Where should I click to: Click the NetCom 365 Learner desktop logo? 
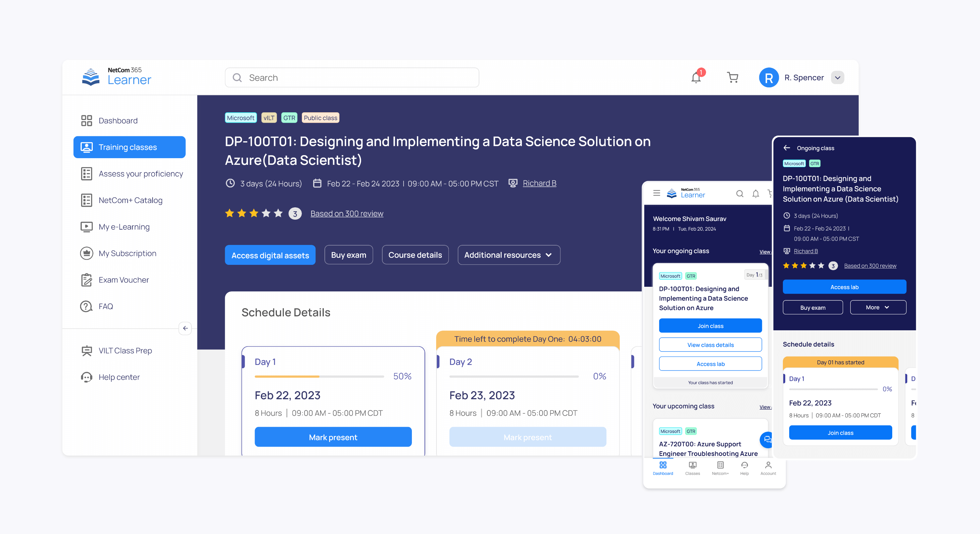[x=116, y=77]
